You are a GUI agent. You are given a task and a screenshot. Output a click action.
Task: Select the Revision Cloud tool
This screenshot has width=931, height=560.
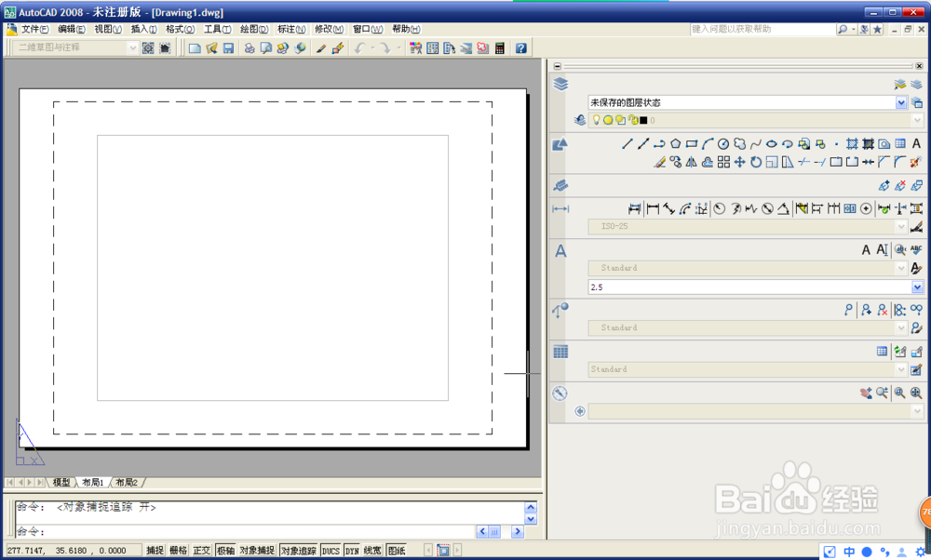click(739, 143)
